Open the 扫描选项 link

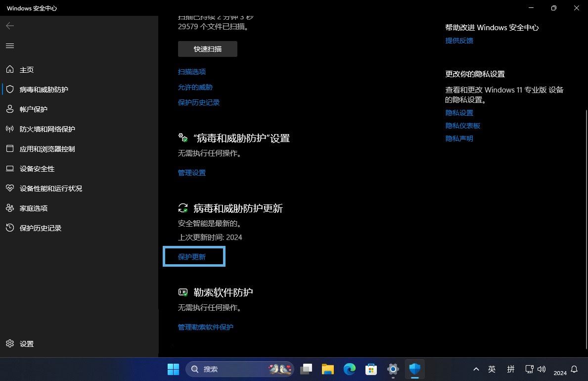[192, 72]
